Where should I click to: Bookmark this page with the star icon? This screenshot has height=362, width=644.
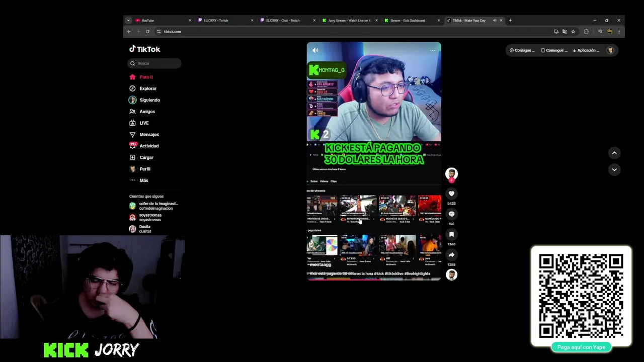573,32
